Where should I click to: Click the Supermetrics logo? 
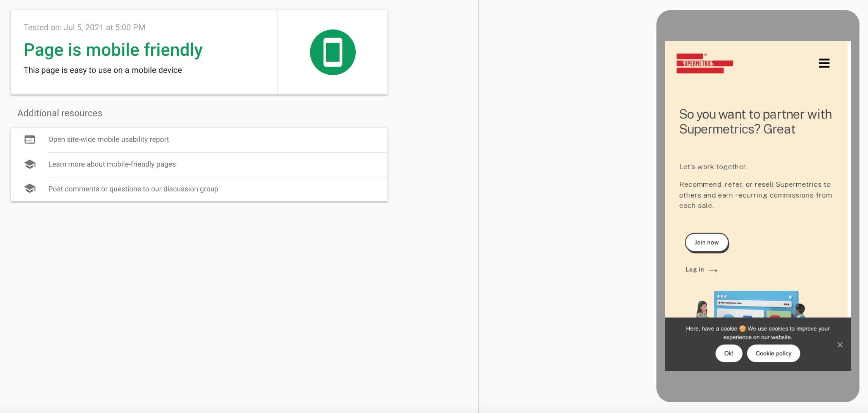704,63
